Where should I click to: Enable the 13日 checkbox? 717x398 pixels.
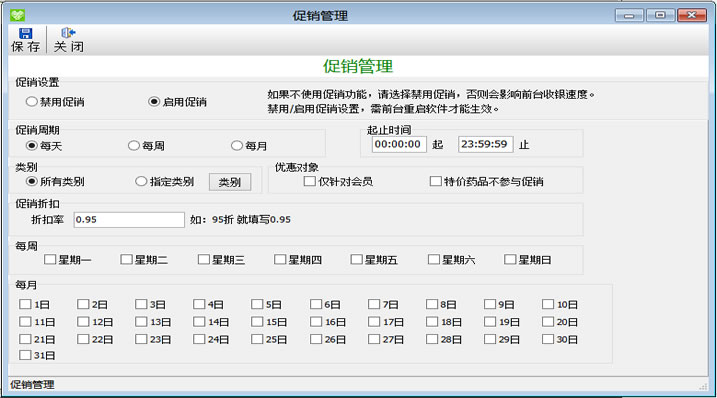coord(141,322)
